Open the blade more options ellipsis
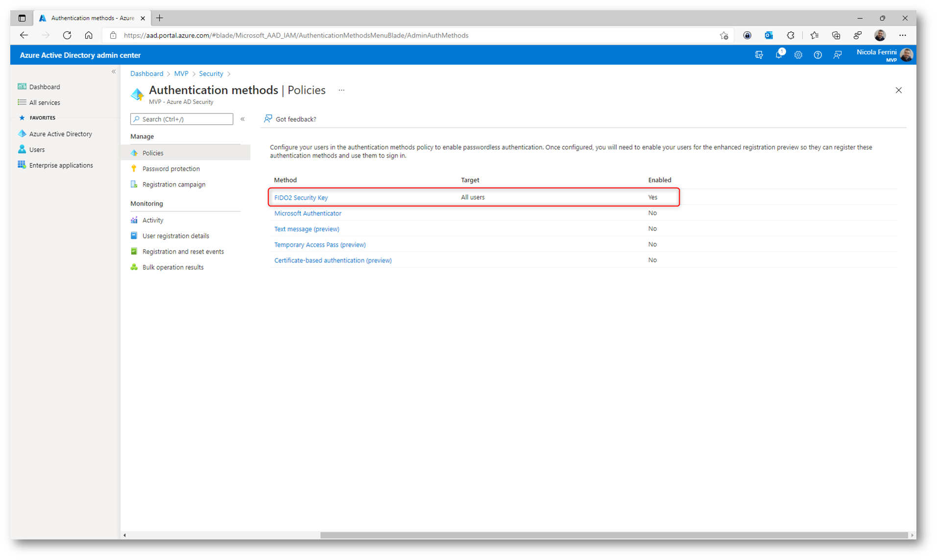 click(341, 90)
